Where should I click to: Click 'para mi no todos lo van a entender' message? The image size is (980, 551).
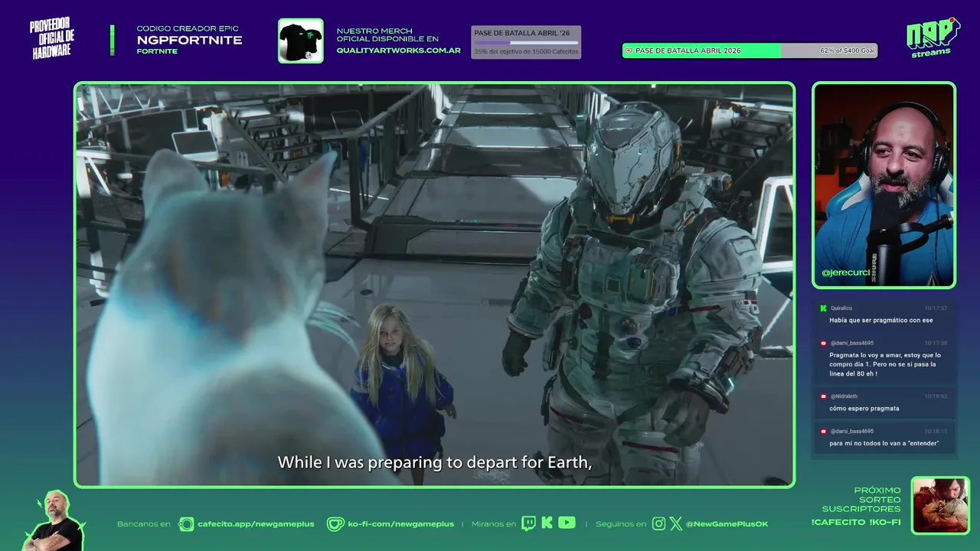tap(884, 444)
